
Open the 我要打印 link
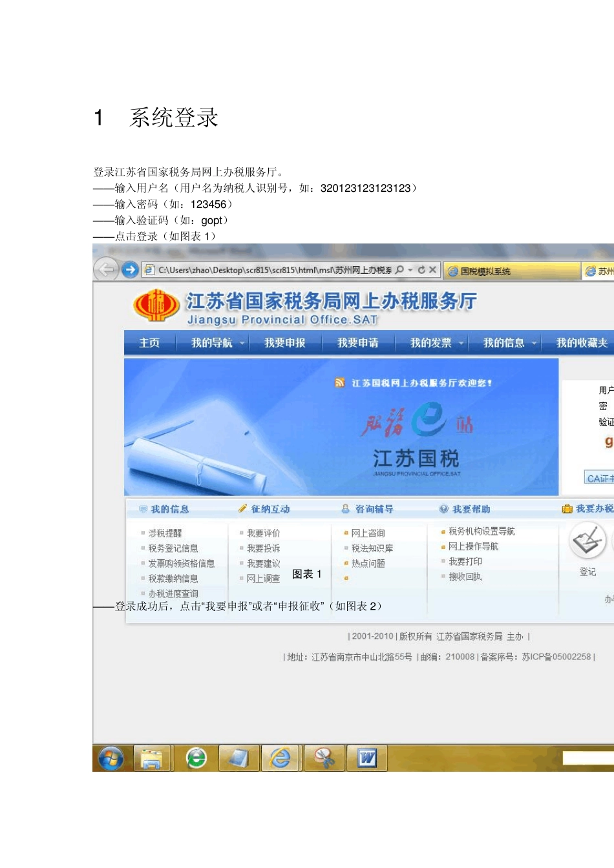pyautogui.click(x=465, y=562)
